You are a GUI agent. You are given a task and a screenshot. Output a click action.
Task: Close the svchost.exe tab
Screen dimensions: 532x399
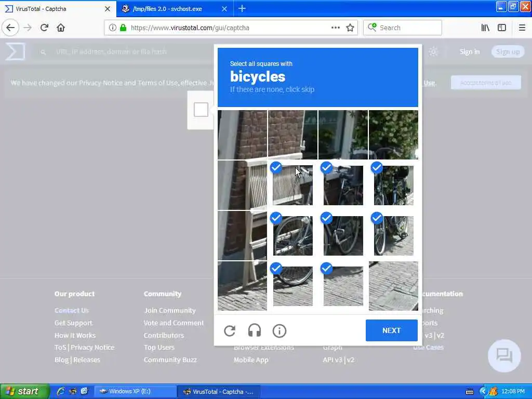pyautogui.click(x=224, y=9)
